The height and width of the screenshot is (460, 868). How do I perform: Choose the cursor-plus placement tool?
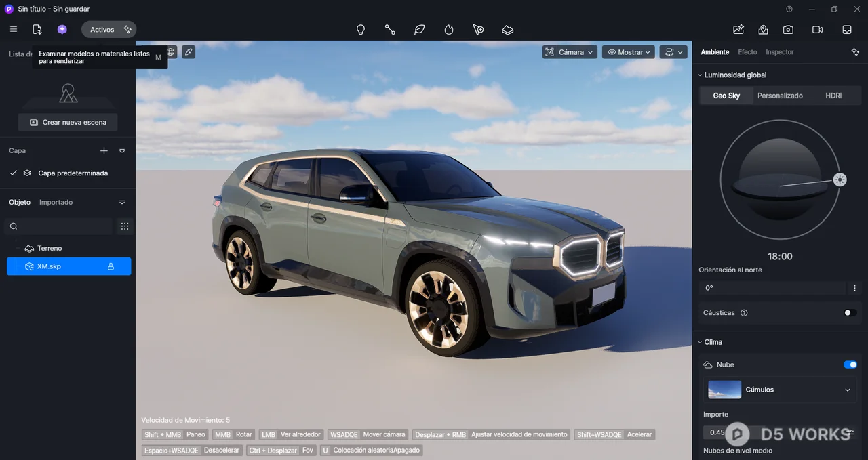tap(478, 30)
